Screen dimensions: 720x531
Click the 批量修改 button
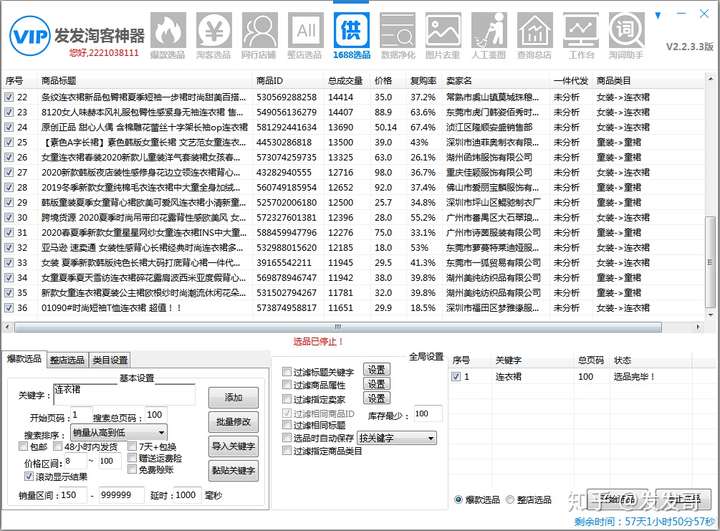[x=233, y=422]
